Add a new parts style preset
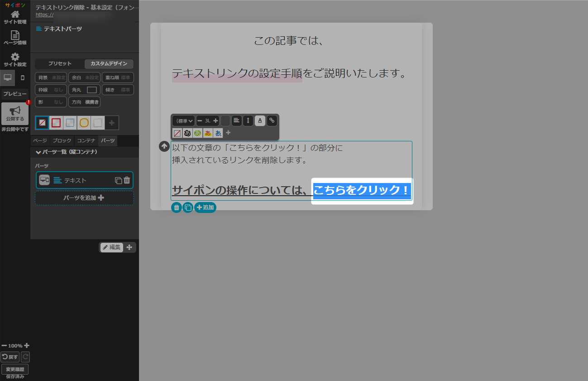The height and width of the screenshot is (381, 588). pyautogui.click(x=112, y=122)
